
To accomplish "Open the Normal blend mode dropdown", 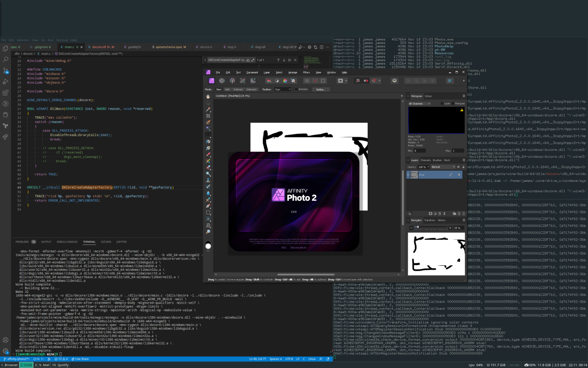I will (x=443, y=167).
